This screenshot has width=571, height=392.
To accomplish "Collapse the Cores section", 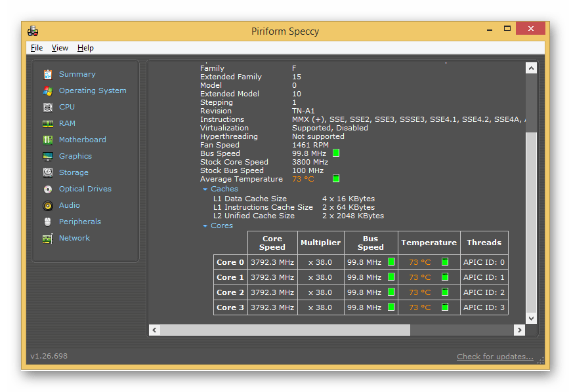I will point(205,225).
